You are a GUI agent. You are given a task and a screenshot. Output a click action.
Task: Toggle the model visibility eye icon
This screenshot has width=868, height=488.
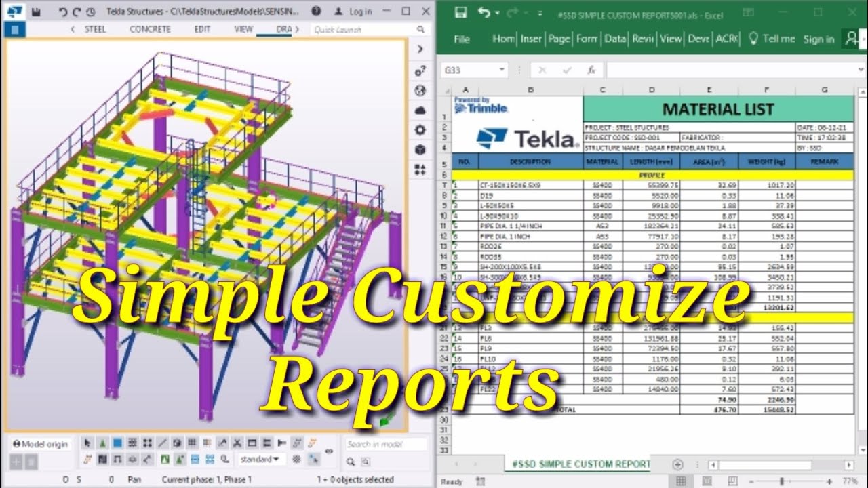pyautogui.click(x=329, y=451)
